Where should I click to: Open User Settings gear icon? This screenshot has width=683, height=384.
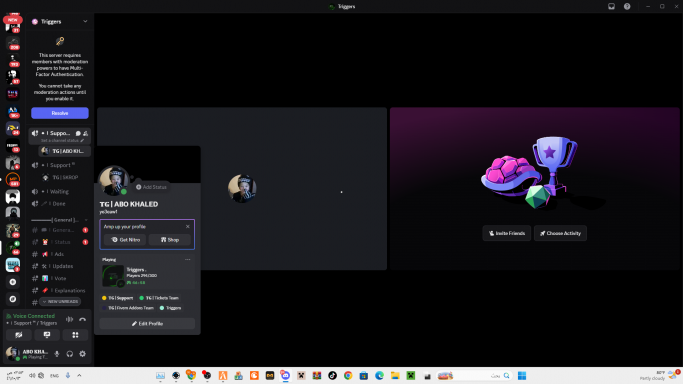click(82, 354)
